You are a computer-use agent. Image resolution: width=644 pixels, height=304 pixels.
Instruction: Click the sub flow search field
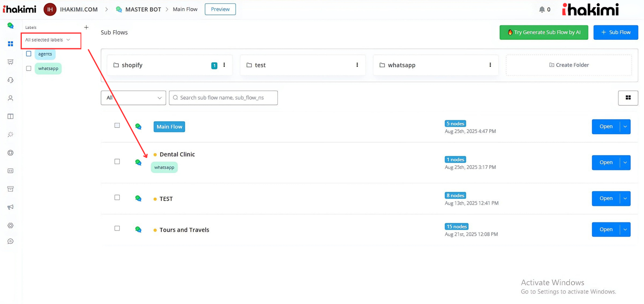223,98
